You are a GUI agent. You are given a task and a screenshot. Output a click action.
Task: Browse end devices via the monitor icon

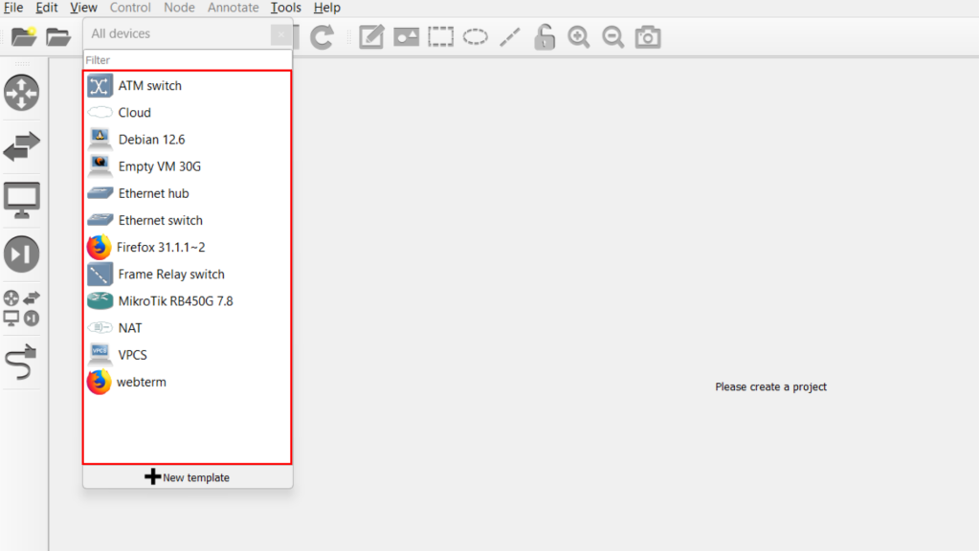coord(22,200)
